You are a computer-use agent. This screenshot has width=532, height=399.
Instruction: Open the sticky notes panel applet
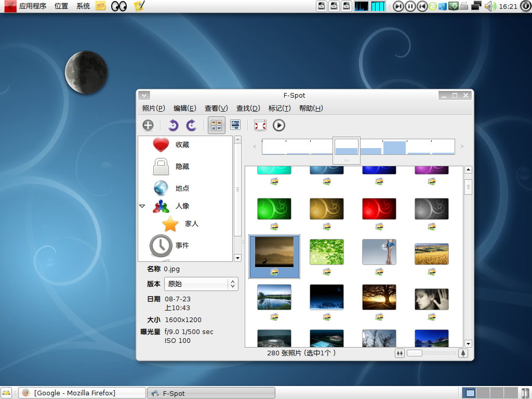tap(100, 6)
